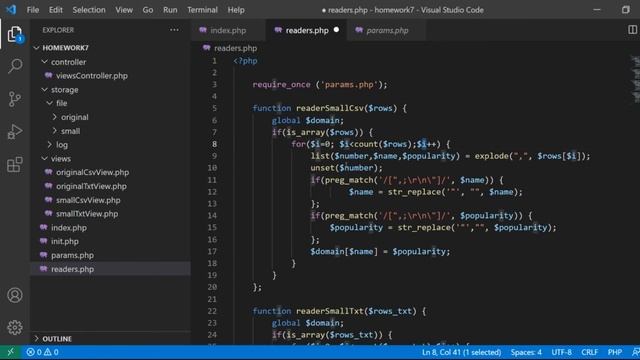The width and height of the screenshot is (640, 360).
Task: Select the readers.php editor tab
Action: coord(307,30)
